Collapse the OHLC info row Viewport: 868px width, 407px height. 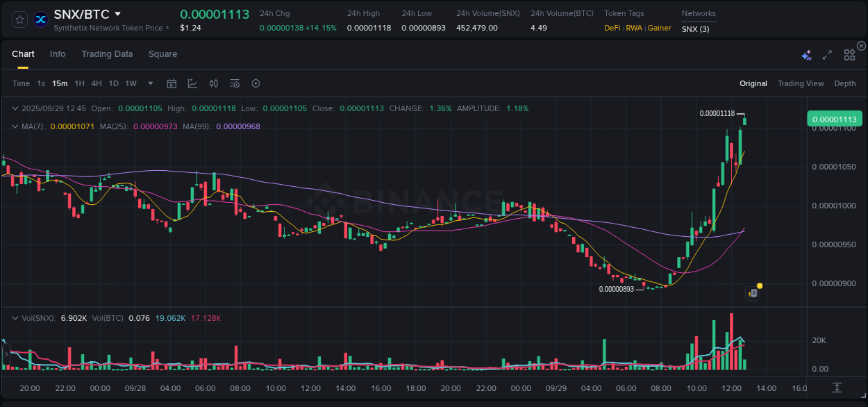pos(15,108)
